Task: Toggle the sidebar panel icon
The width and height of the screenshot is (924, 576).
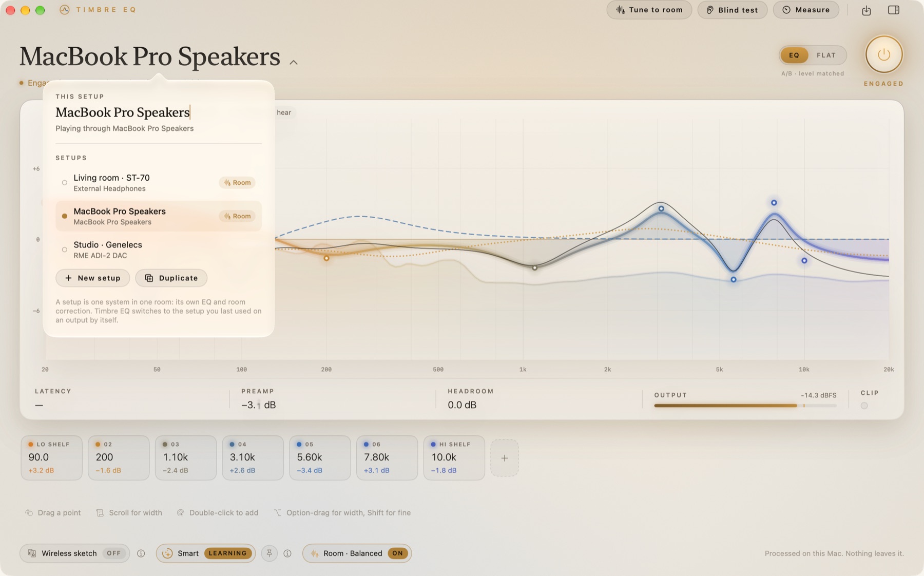Action: [893, 10]
